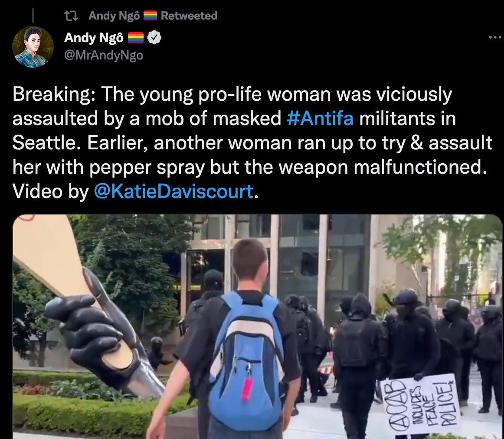
Task: Click the blue verified checkmark badge
Action: [x=154, y=38]
